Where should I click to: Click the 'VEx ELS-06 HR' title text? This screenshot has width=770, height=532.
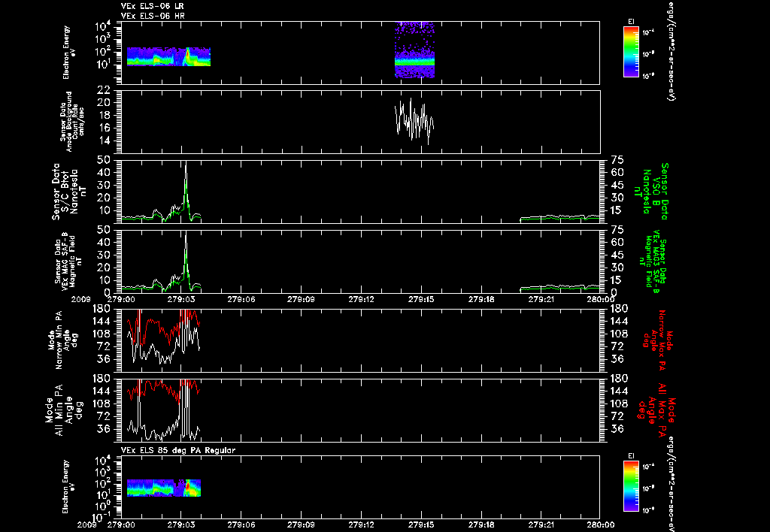point(153,17)
